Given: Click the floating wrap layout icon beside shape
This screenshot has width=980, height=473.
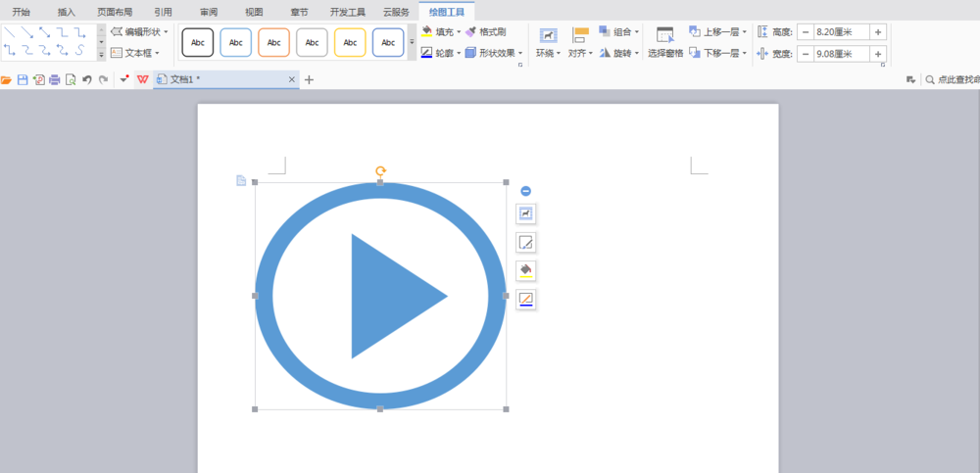Looking at the screenshot, I should tap(526, 213).
